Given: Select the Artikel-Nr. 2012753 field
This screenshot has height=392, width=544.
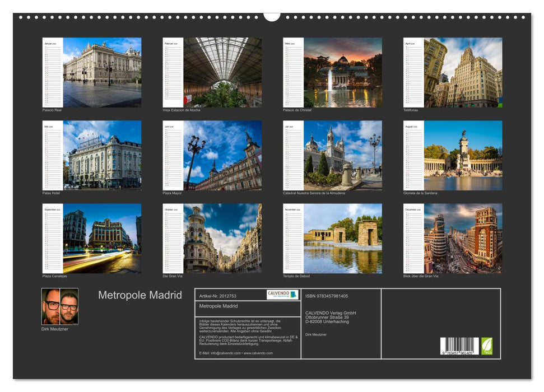Looking at the screenshot, I should point(218,295).
